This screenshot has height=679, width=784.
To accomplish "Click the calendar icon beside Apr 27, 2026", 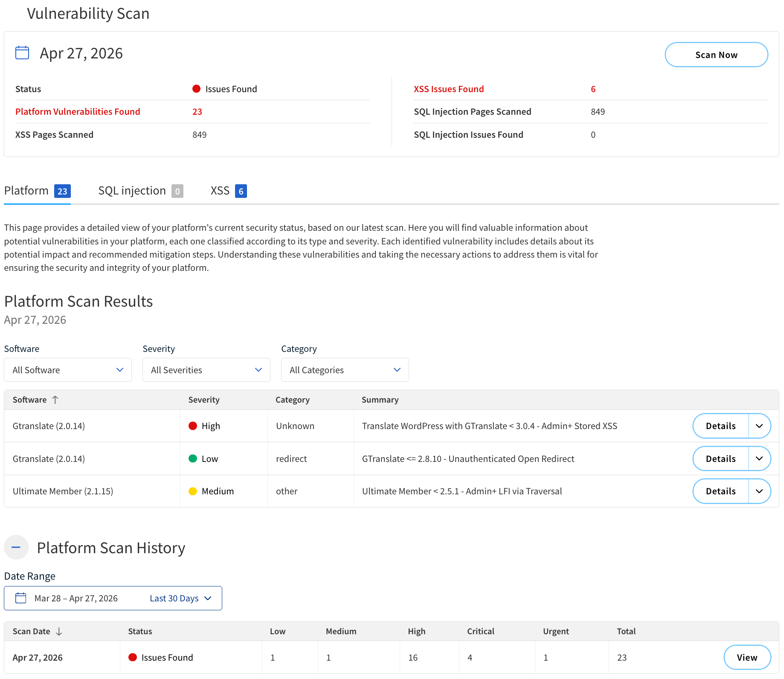I will click(x=22, y=53).
